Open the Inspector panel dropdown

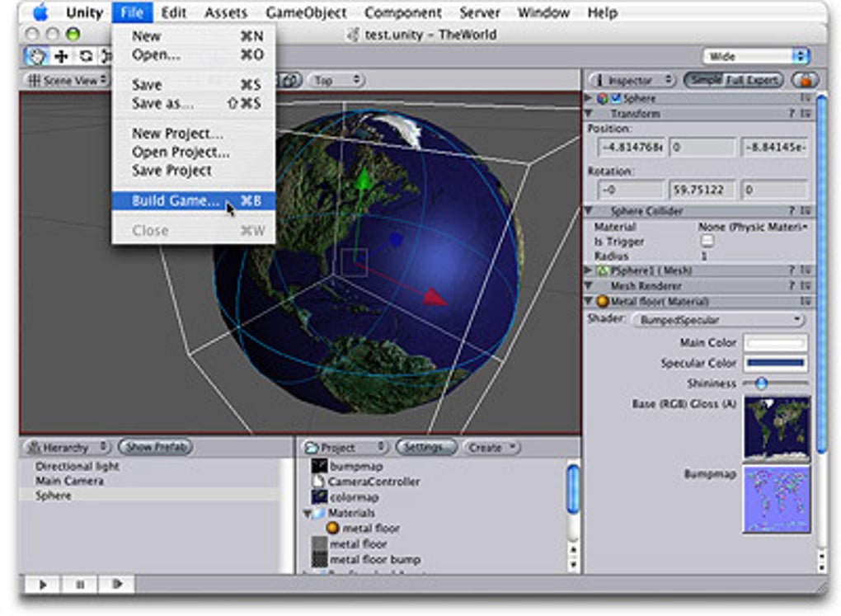click(x=632, y=81)
